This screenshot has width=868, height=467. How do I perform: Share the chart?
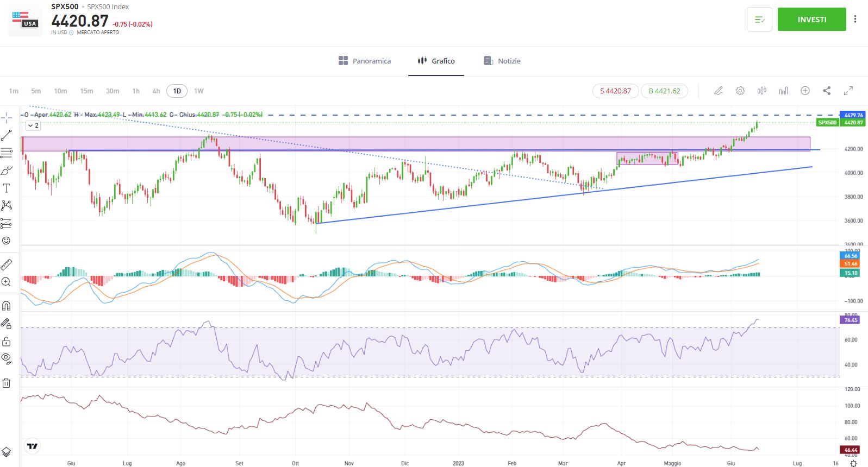[827, 91]
